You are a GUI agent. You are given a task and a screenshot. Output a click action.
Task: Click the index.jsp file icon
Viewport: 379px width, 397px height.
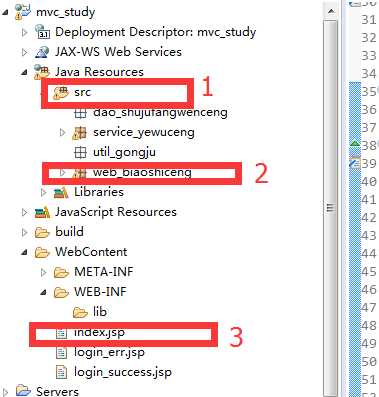pos(61,333)
